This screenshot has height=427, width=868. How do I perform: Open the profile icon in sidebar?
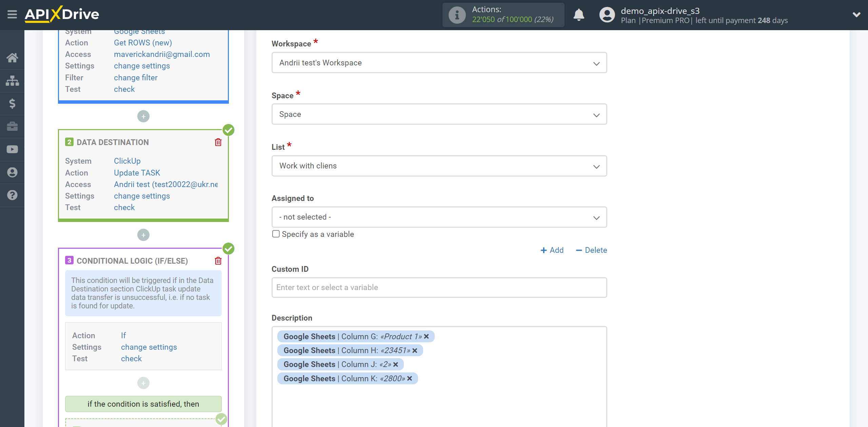click(x=12, y=172)
